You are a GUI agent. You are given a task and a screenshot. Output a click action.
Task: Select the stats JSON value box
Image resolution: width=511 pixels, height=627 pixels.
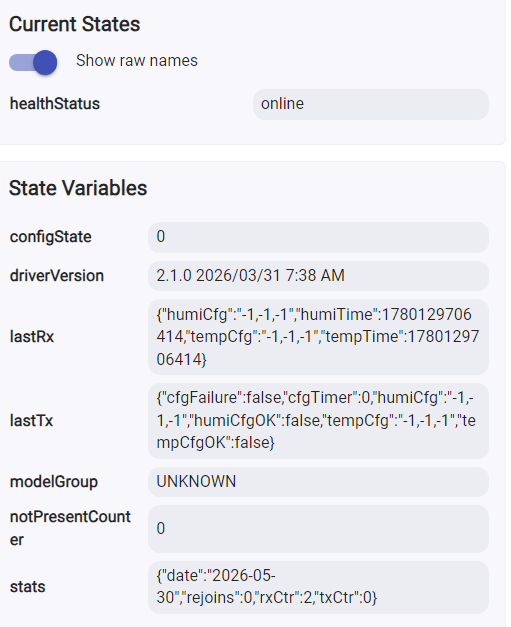[318, 587]
